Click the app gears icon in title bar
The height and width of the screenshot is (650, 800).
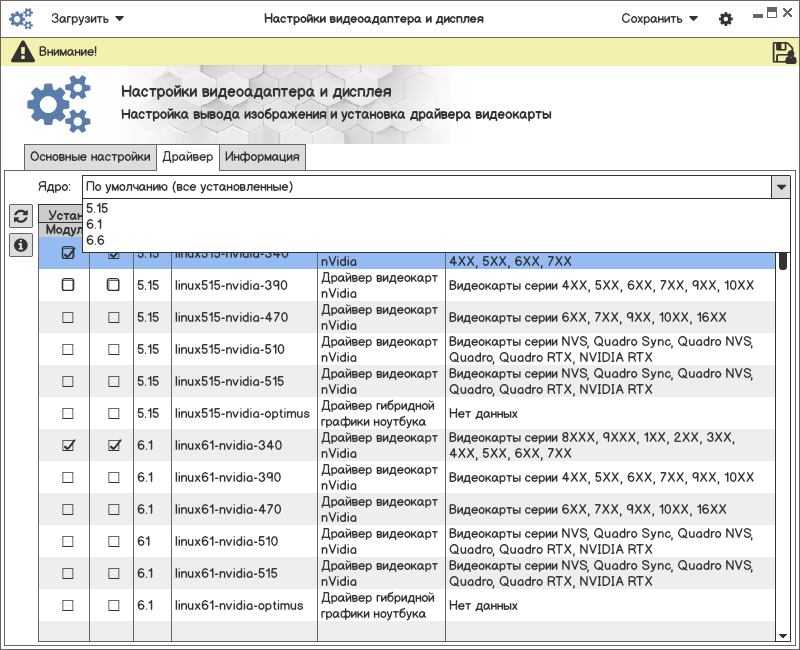[21, 18]
